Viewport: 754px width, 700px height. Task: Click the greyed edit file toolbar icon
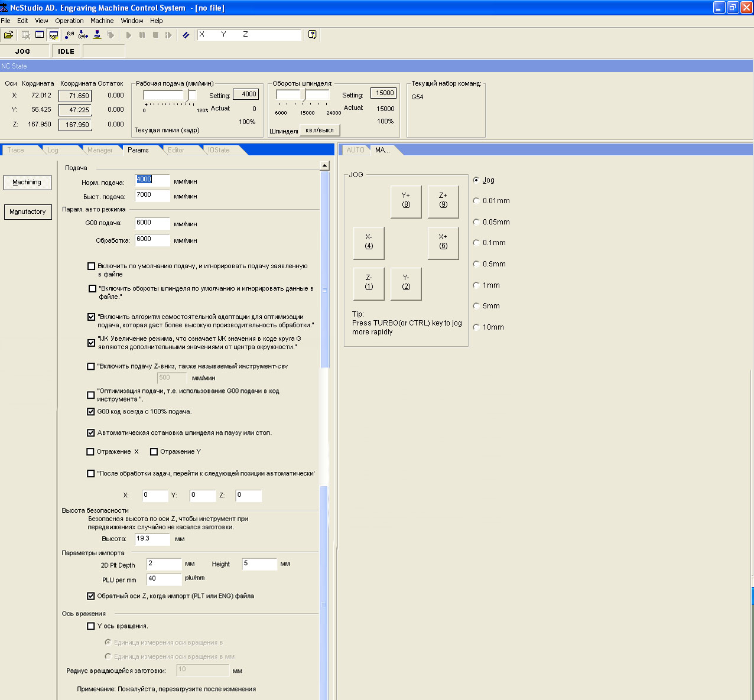click(x=25, y=35)
